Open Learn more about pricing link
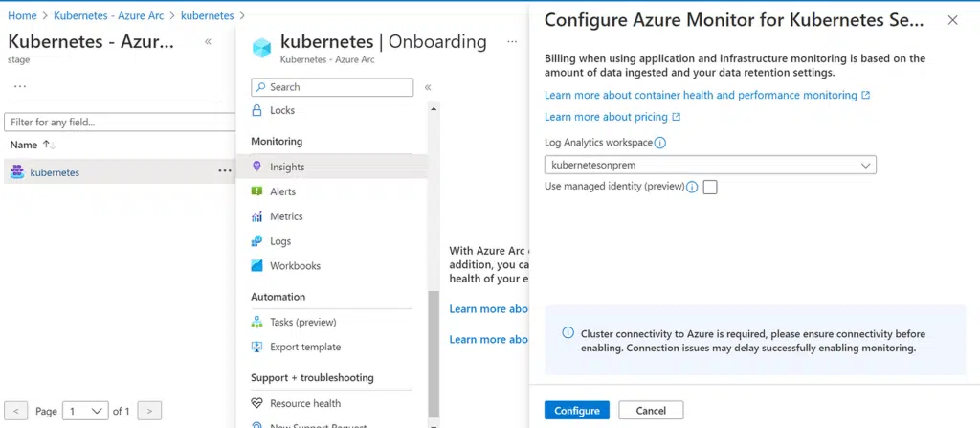Image resolution: width=980 pixels, height=428 pixels. click(x=606, y=117)
